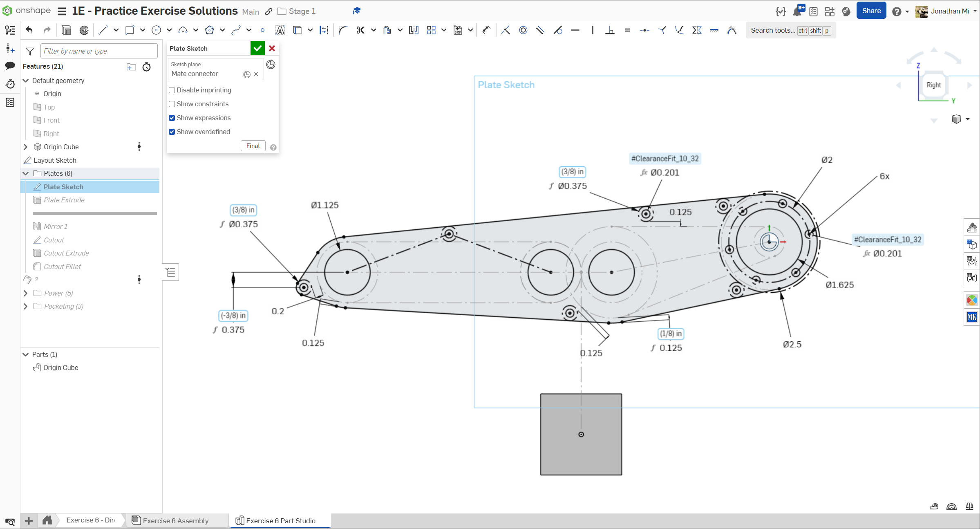Enable Disable imprinting checkbox

point(172,90)
